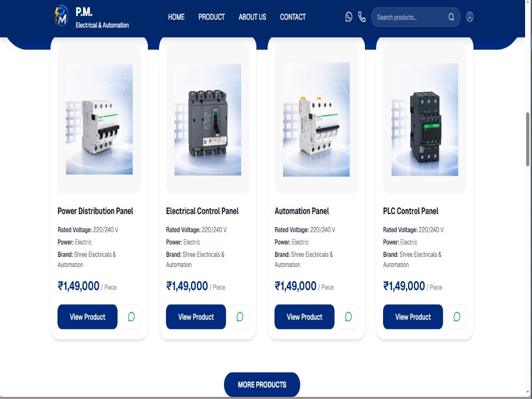View Product for PLC Control Panel

pyautogui.click(x=413, y=317)
